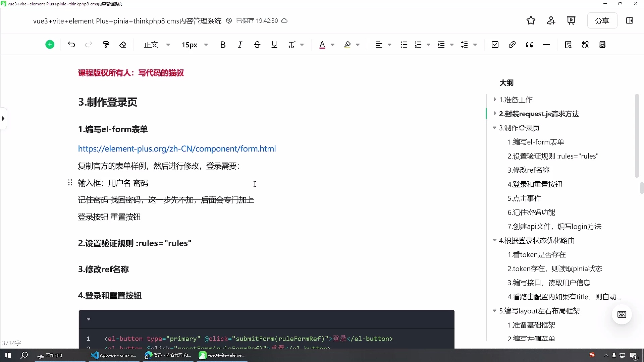Expand outline item 1.准备工作

coord(495,99)
